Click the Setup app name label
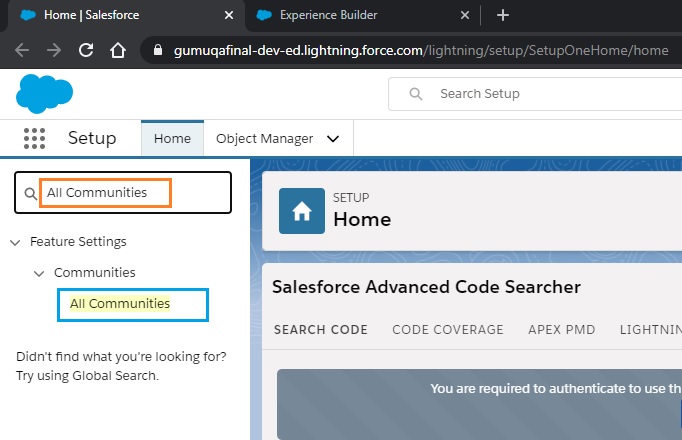The image size is (682, 440). tap(92, 138)
